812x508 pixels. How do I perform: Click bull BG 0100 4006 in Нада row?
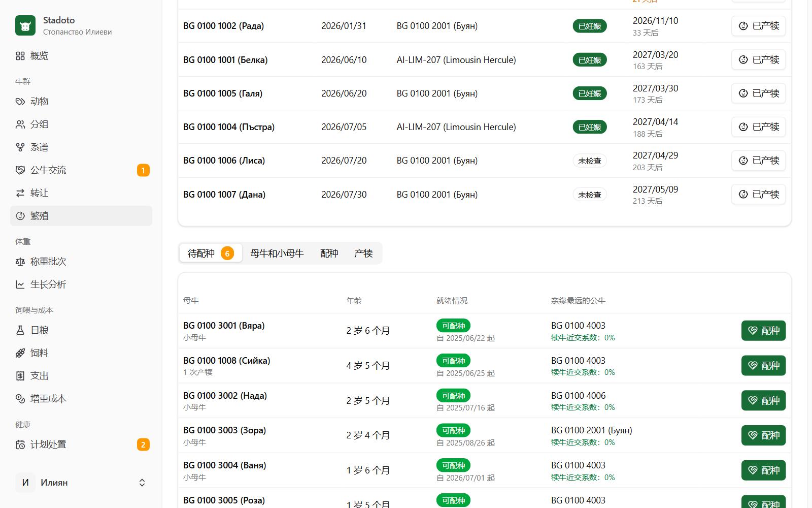click(x=578, y=396)
